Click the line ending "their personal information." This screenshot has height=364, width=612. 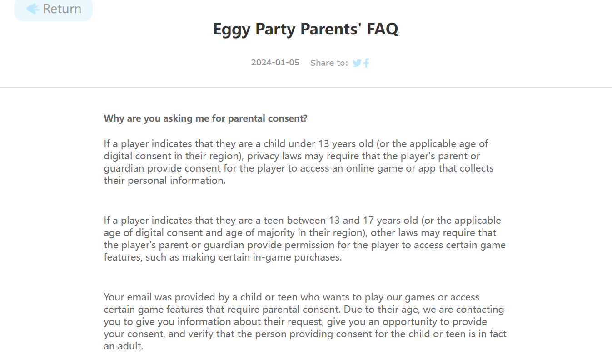164,181
